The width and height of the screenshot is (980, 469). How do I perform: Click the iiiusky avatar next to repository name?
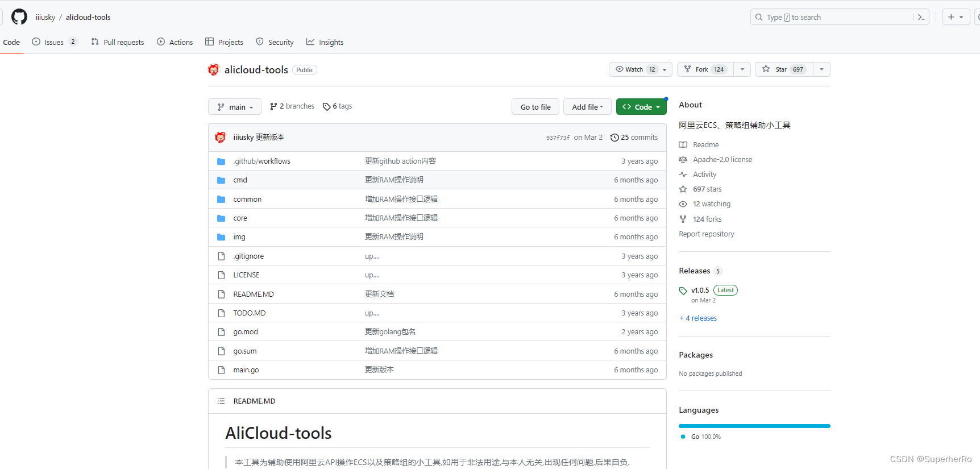[214, 70]
